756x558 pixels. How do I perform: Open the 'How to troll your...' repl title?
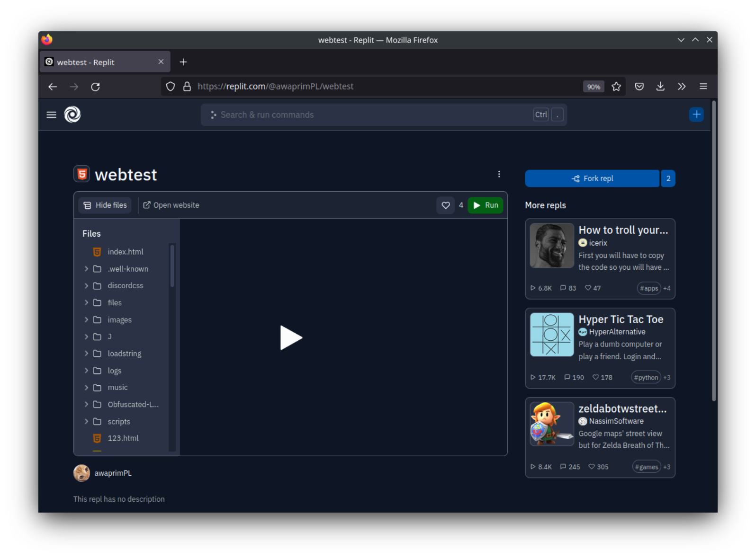click(623, 230)
